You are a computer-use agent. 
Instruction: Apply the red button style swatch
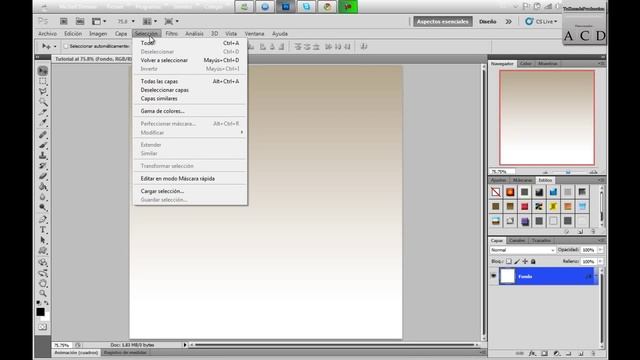point(524,207)
